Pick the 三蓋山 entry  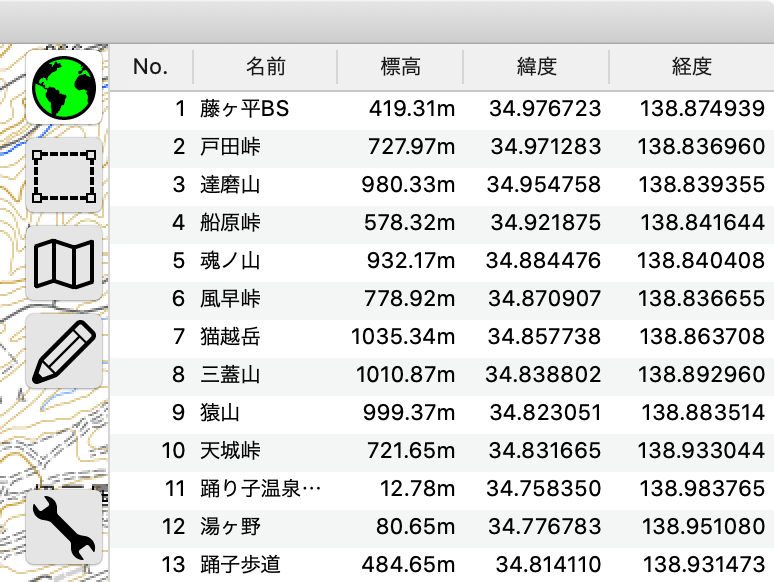click(x=442, y=375)
